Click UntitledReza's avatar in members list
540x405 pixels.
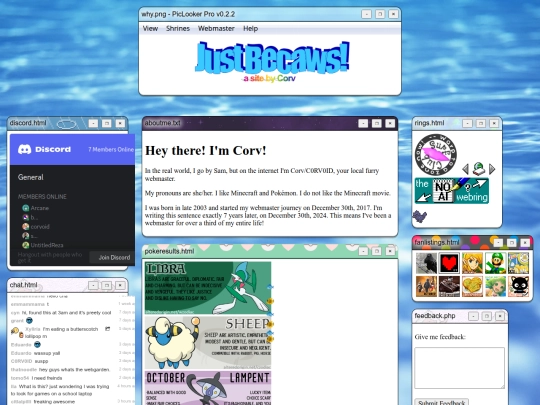(x=25, y=245)
